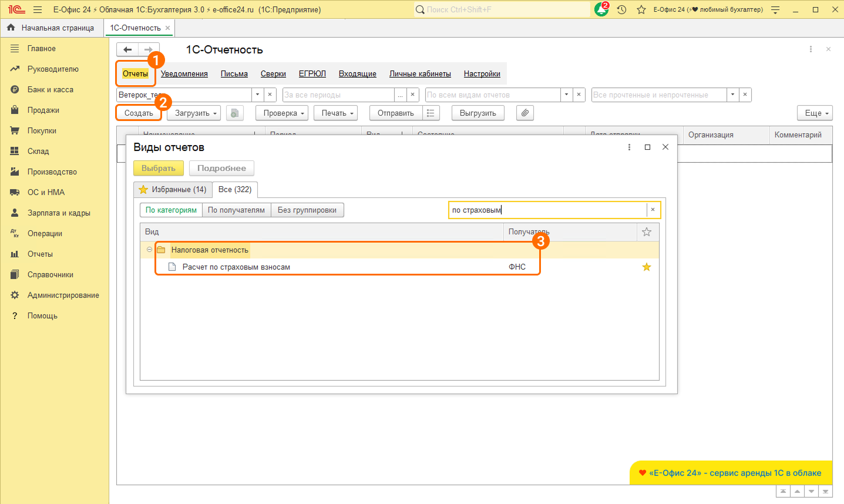
Task: Select Без группировки option
Action: pyautogui.click(x=307, y=210)
